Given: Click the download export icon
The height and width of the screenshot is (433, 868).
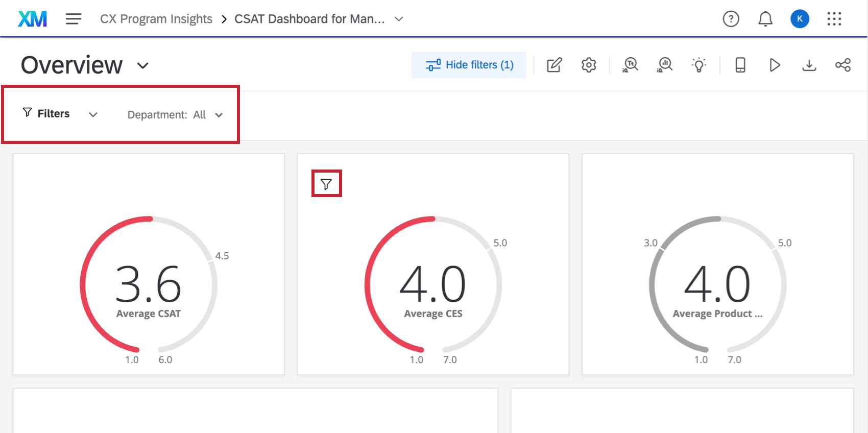Looking at the screenshot, I should coord(809,65).
